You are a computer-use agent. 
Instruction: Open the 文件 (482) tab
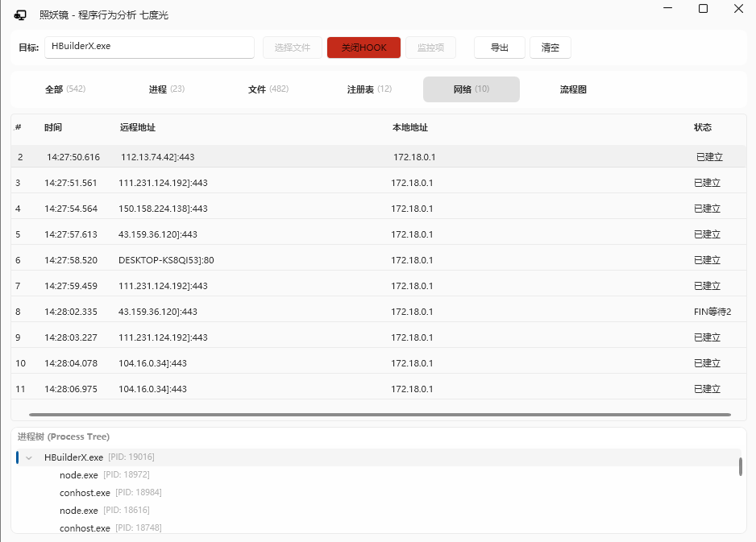(x=268, y=89)
